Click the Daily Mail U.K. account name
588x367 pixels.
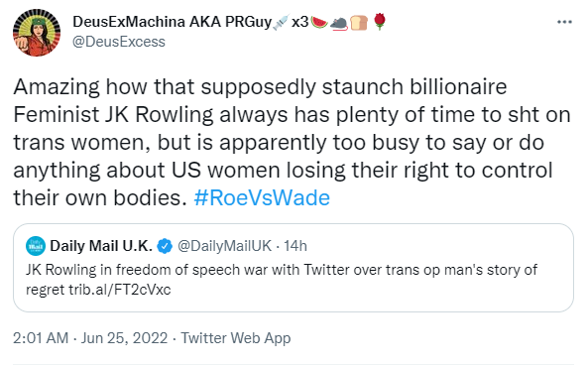click(x=101, y=246)
